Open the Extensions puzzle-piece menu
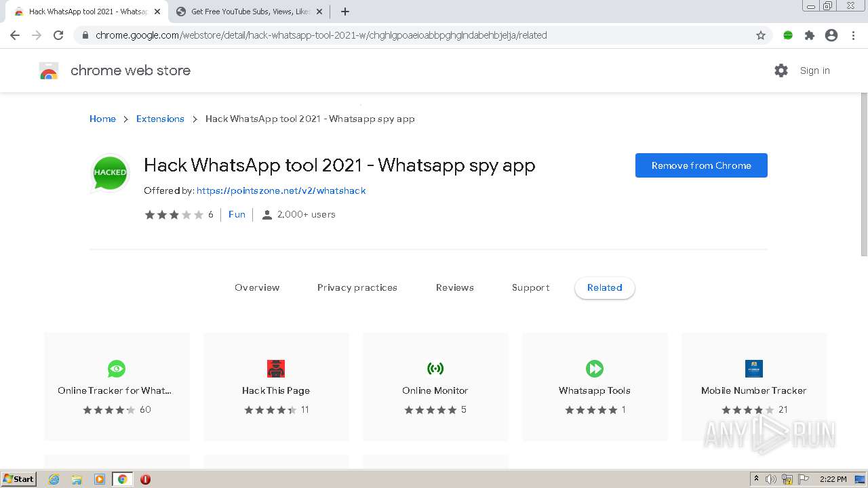This screenshot has width=868, height=488. [810, 35]
